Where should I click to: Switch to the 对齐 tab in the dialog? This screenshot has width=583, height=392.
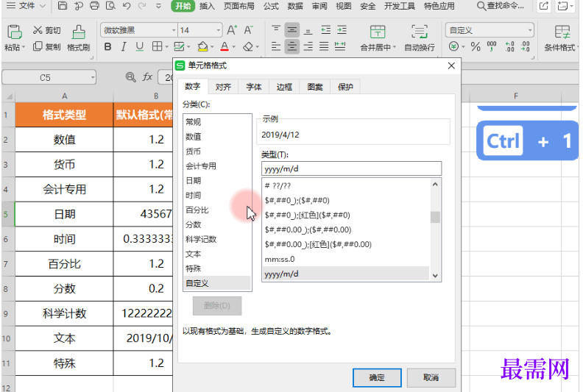click(x=223, y=87)
